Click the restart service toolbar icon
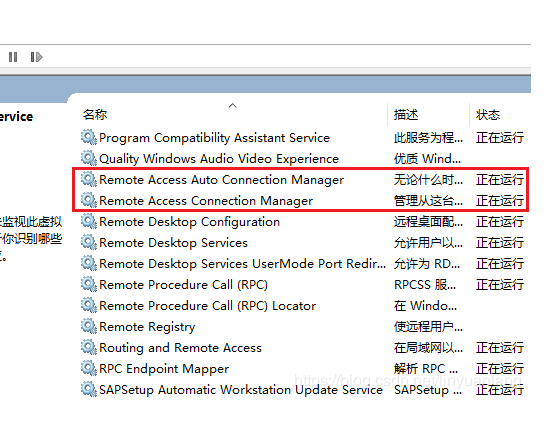The image size is (558, 426). [x=36, y=57]
